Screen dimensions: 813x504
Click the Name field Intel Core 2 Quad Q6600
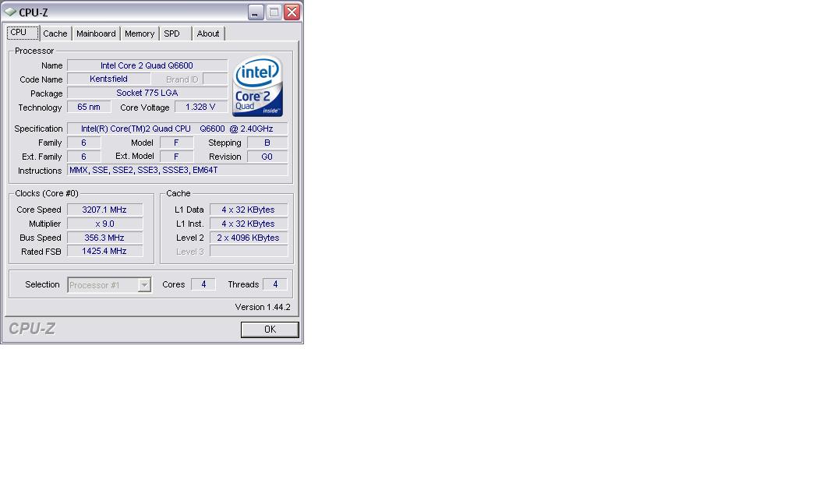[x=147, y=65]
